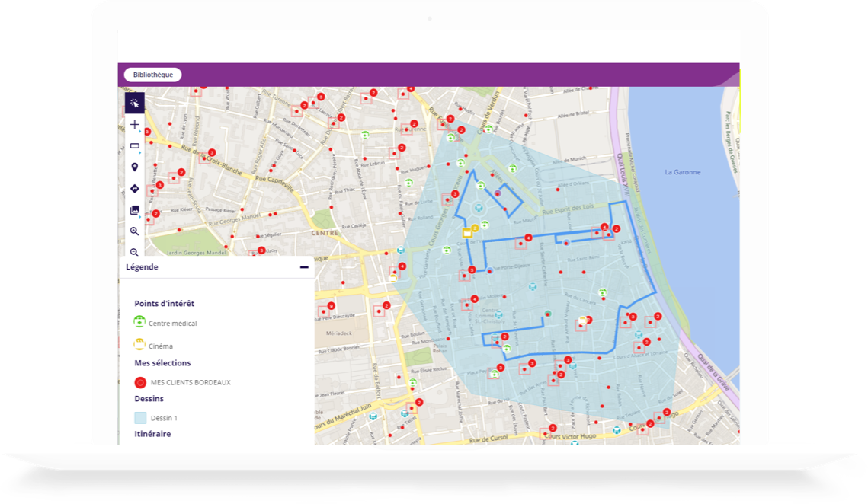Open the plus add tool
Image resolution: width=868 pixels, height=504 pixels.
click(135, 125)
